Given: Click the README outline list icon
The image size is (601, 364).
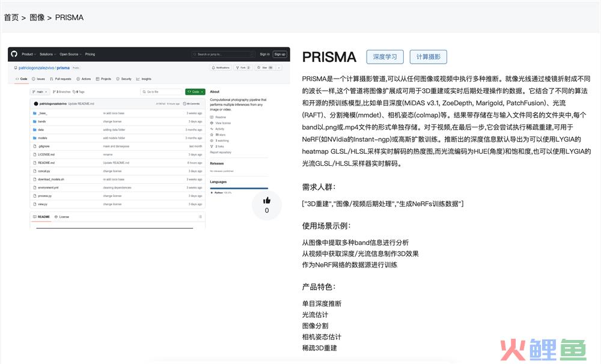Looking at the screenshot, I should click(x=200, y=217).
